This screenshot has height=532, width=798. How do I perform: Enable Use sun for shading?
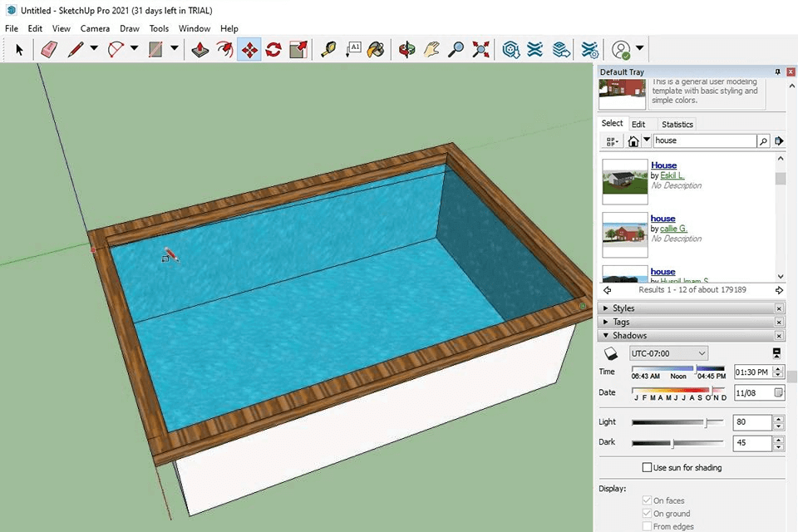(x=648, y=468)
